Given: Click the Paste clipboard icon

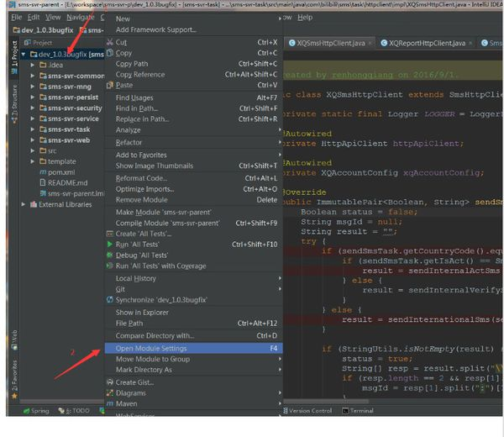Looking at the screenshot, I should pyautogui.click(x=110, y=85).
